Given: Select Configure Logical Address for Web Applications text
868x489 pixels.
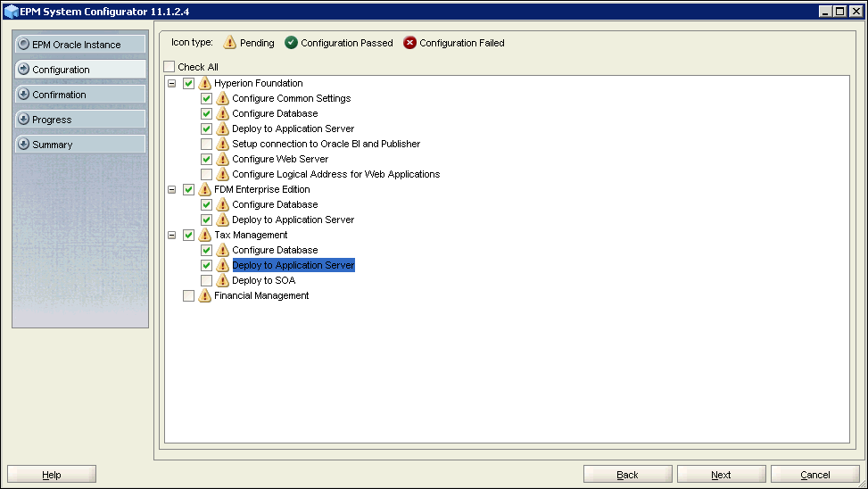Looking at the screenshot, I should click(x=336, y=174).
